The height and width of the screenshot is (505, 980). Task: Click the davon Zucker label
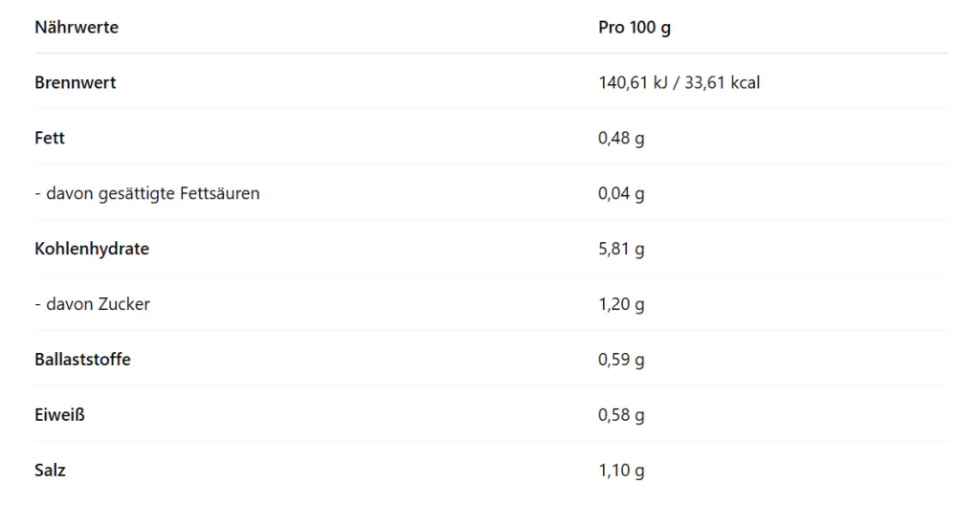[93, 305]
